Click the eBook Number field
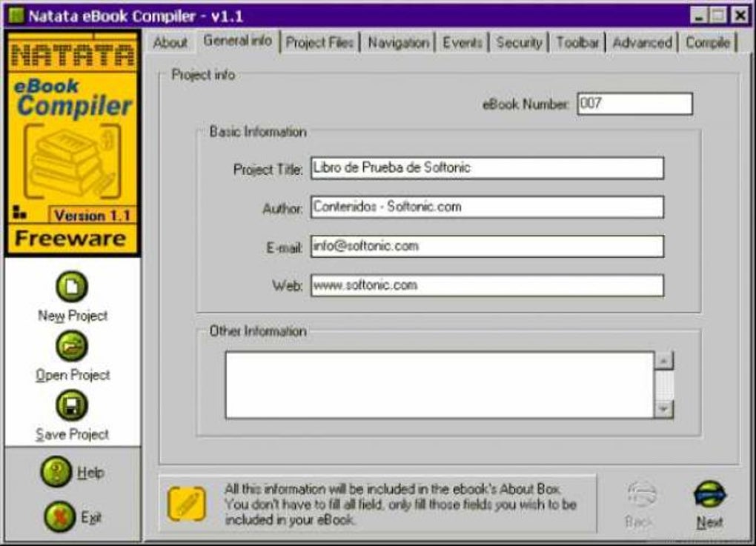The image size is (756, 546). 635,104
